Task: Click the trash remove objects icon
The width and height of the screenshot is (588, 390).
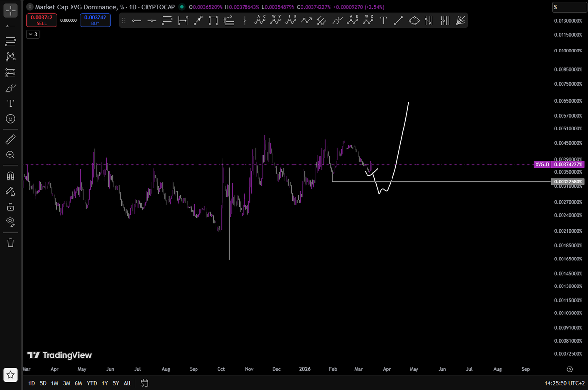Action: 10,243
